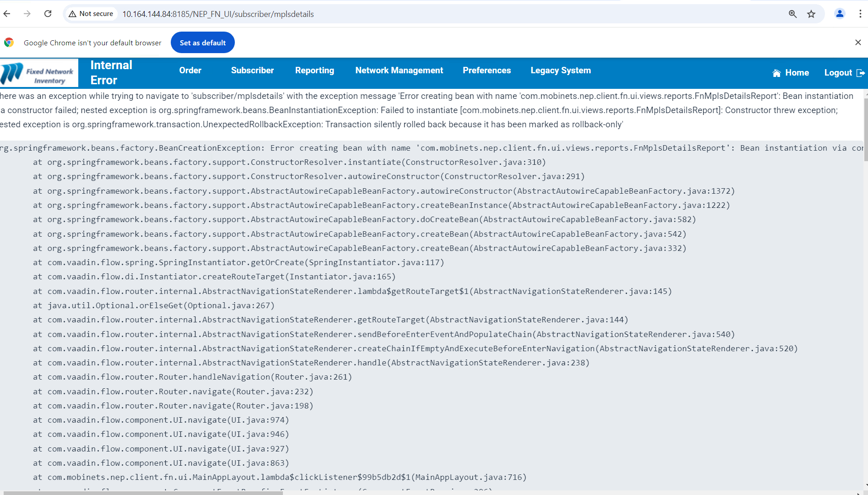Dismiss the default browser notification bar
Image resolution: width=868 pixels, height=495 pixels.
click(x=857, y=43)
